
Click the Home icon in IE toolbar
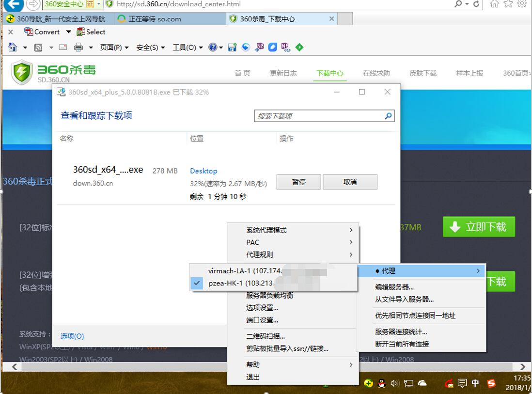click(13, 47)
